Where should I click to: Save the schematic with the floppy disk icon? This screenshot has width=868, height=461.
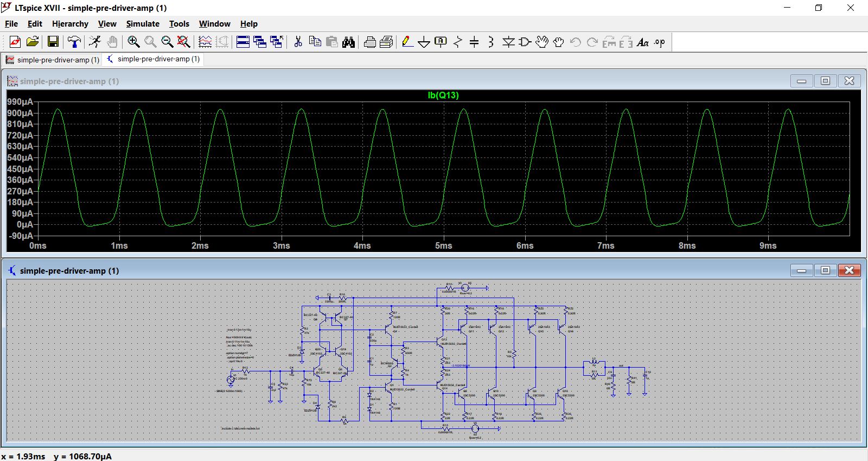(53, 42)
